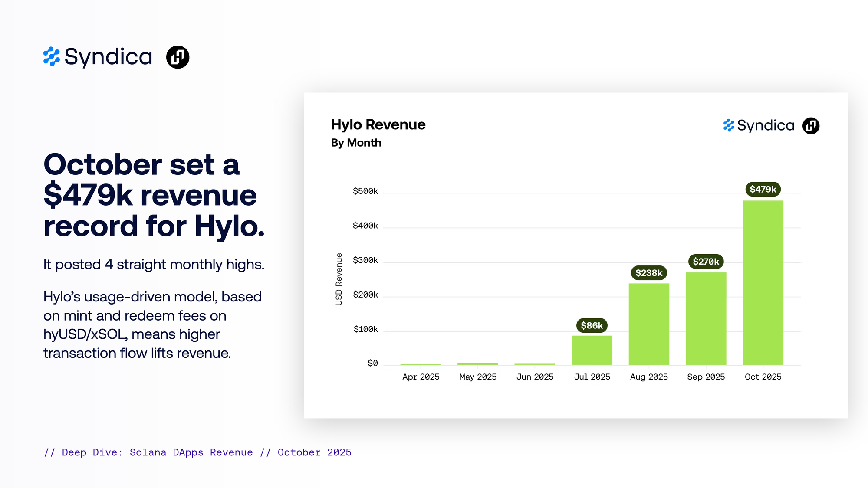
Task: Click the USD Revenue axis title
Action: pos(339,279)
